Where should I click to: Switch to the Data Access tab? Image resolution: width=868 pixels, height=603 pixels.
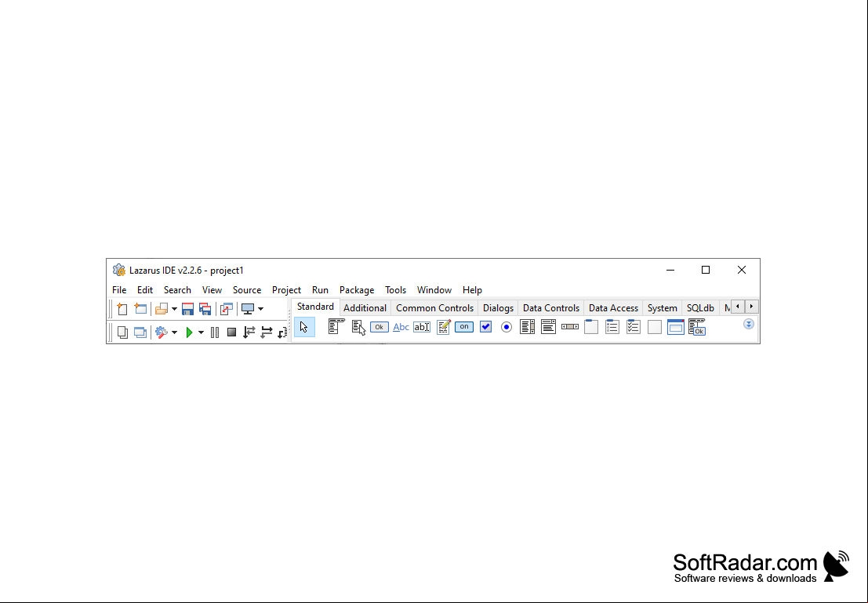point(613,308)
